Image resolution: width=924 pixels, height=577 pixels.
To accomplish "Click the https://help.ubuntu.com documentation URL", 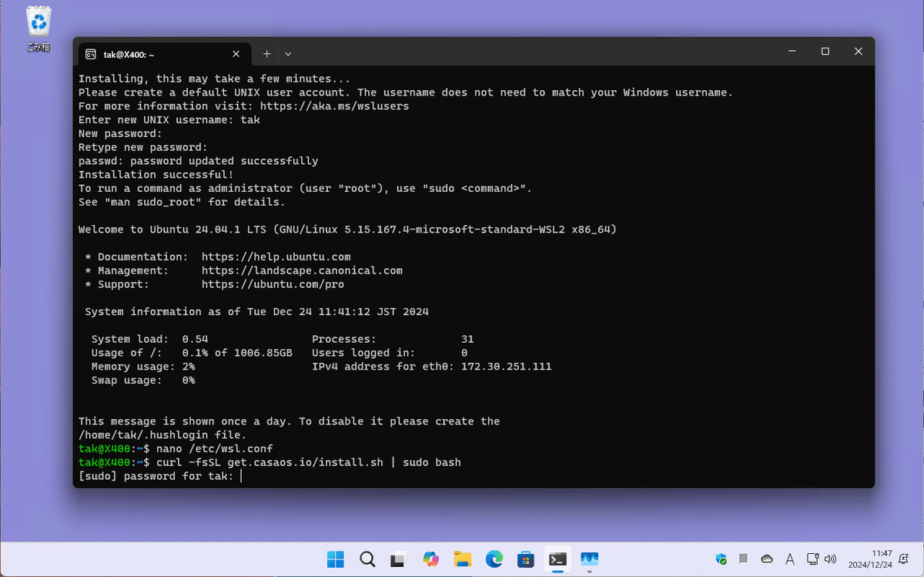I will coord(276,257).
